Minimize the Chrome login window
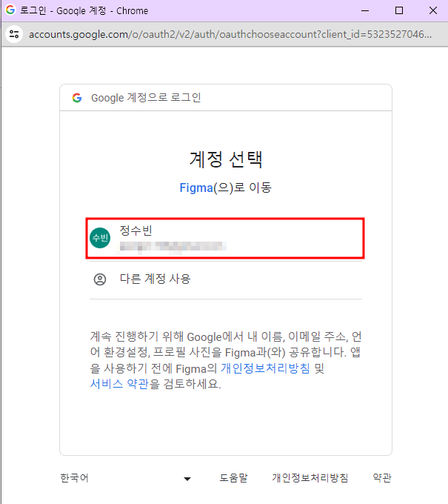This screenshot has width=448, height=504. click(365, 10)
